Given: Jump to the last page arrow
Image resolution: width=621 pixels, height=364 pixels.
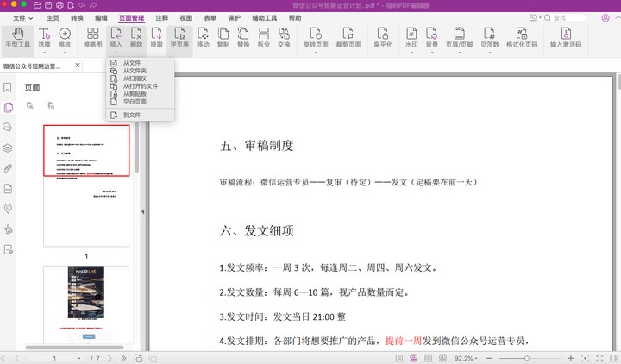Looking at the screenshot, I should pyautogui.click(x=124, y=358).
